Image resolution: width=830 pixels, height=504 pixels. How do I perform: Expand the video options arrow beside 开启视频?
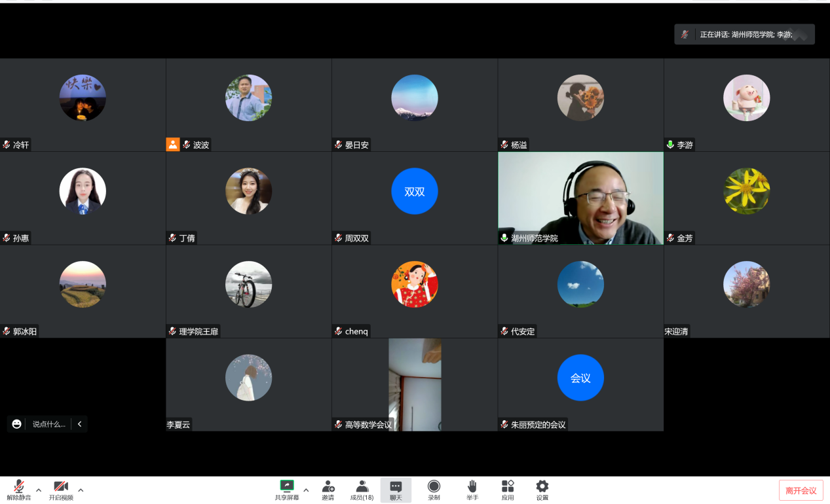(81, 490)
